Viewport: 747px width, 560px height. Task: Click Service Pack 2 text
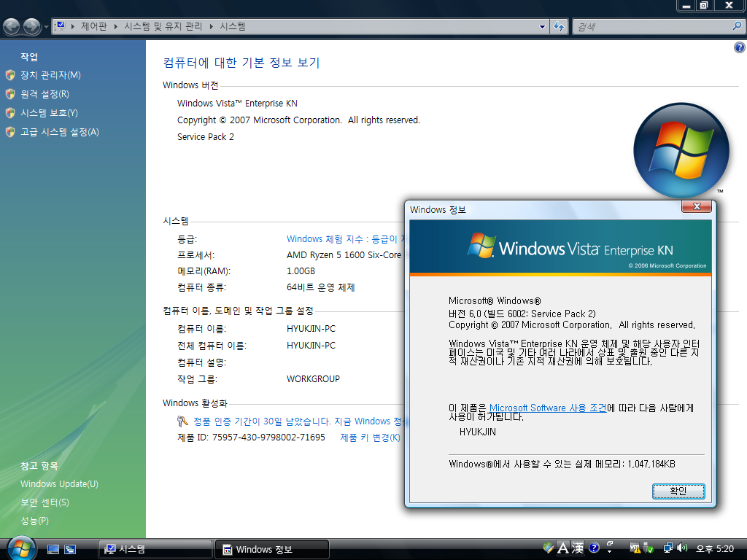coord(205,137)
